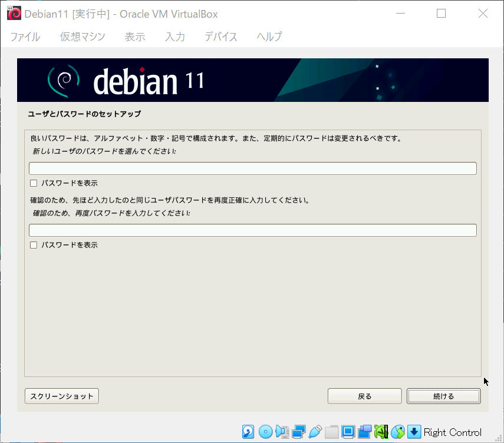
Task: Open the ファイル menu
Action: (x=25, y=37)
